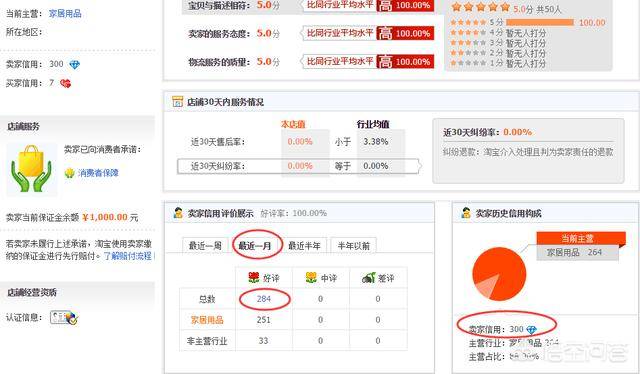The image size is (640, 374).
Task: Click the 家居用品 row label in table
Action: pyautogui.click(x=207, y=320)
